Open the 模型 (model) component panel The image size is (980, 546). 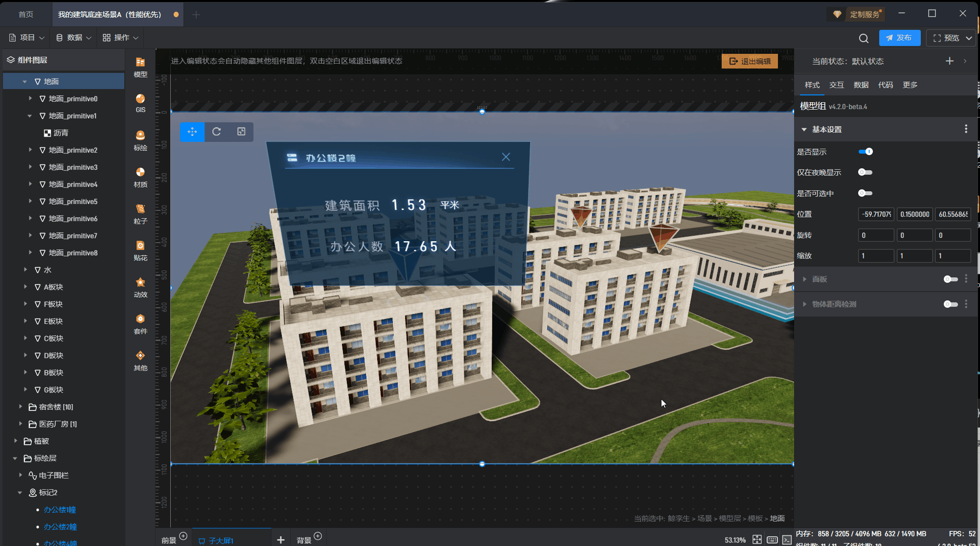140,67
